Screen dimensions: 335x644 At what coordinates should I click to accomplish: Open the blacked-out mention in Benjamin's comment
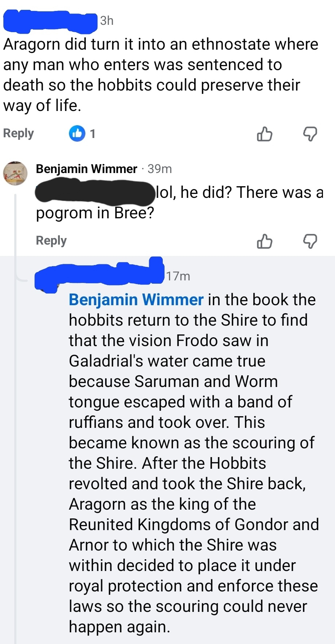coord(95,192)
